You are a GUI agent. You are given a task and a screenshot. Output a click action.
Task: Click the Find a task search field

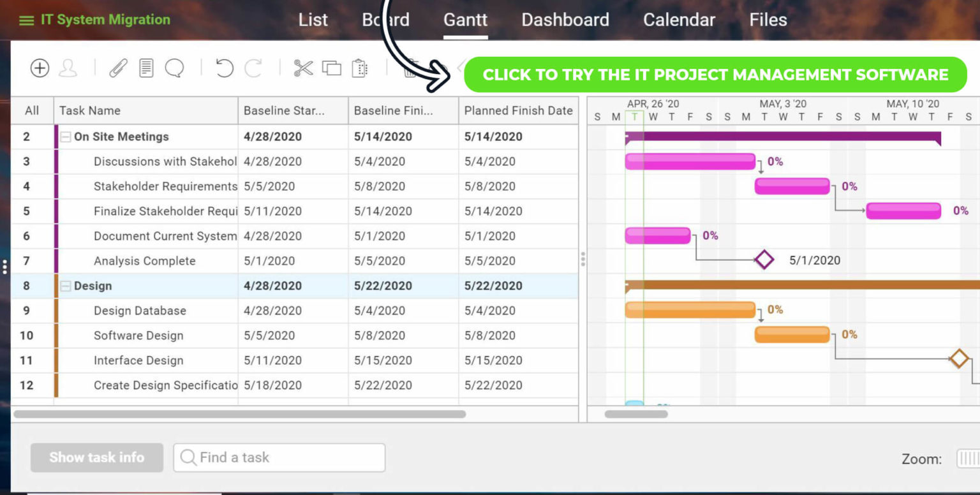coord(279,457)
